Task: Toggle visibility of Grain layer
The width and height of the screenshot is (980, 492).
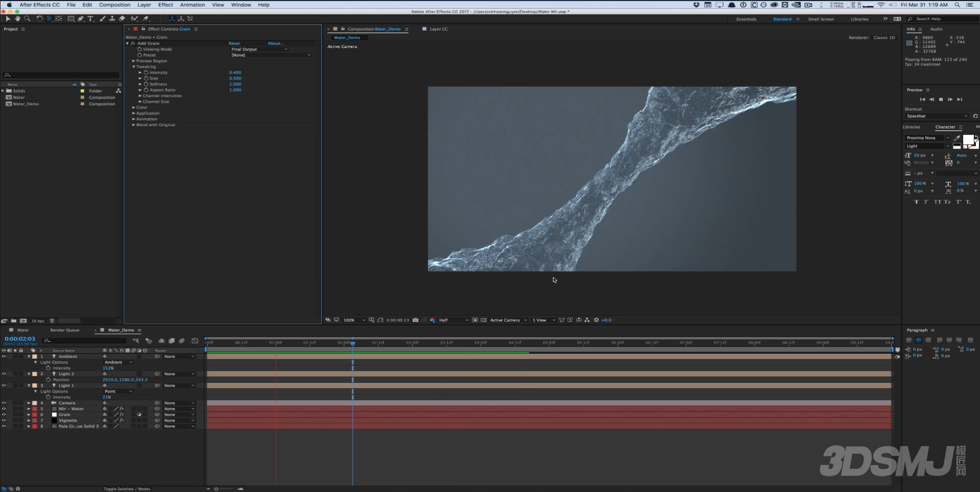Action: click(4, 414)
